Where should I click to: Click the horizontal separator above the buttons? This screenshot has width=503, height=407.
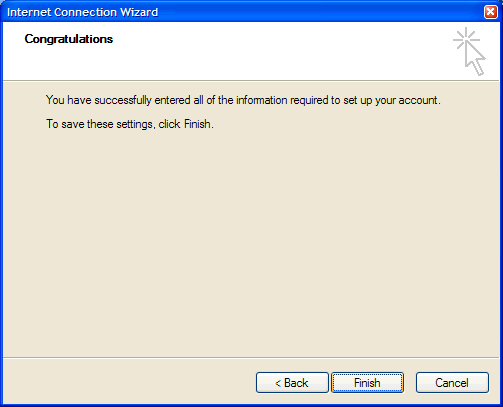pos(251,358)
